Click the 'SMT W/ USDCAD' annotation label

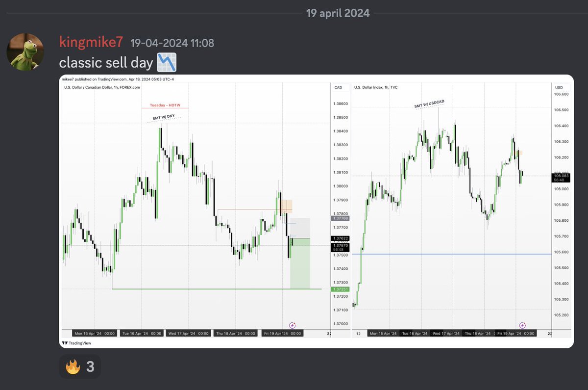tap(428, 105)
